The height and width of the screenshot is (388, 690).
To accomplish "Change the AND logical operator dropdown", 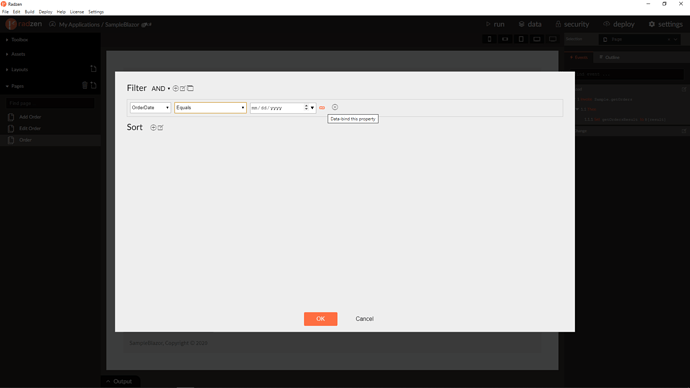I will (161, 89).
